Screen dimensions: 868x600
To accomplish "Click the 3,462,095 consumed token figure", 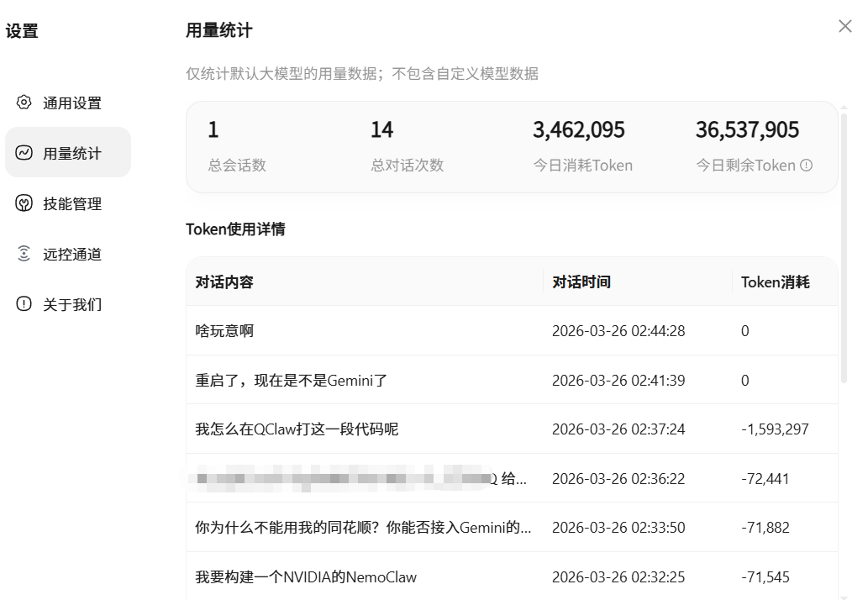I will click(x=578, y=129).
